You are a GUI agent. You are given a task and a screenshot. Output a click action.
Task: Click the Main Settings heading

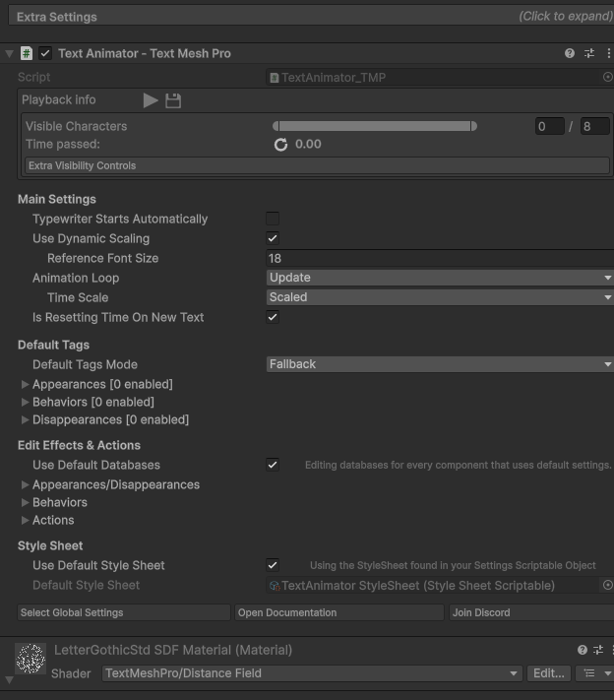click(57, 199)
